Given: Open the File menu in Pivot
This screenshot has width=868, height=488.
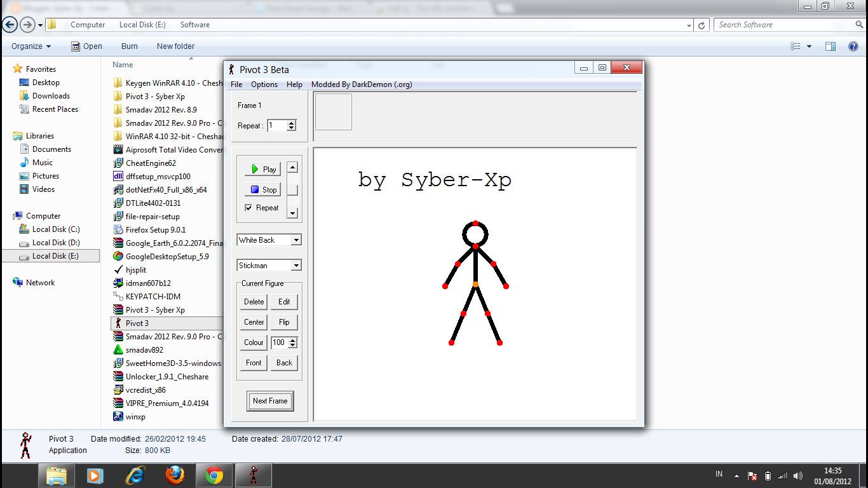Looking at the screenshot, I should pos(236,85).
